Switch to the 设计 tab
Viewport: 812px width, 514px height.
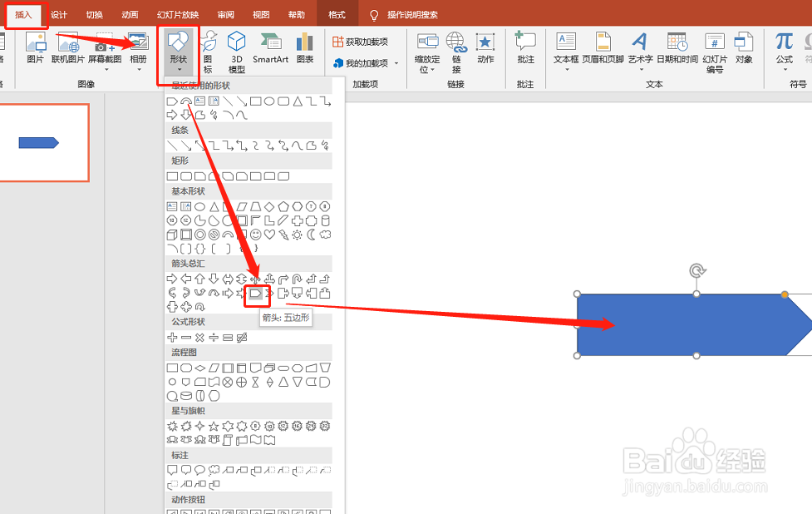pyautogui.click(x=59, y=14)
